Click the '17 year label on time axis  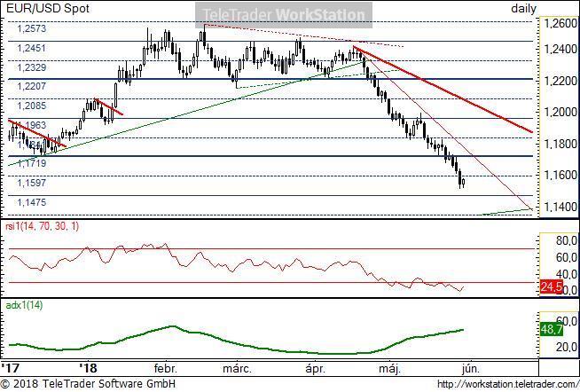(10, 368)
